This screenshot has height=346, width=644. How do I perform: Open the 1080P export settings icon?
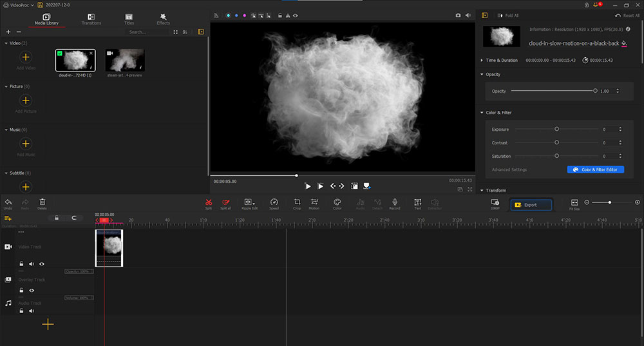click(495, 204)
